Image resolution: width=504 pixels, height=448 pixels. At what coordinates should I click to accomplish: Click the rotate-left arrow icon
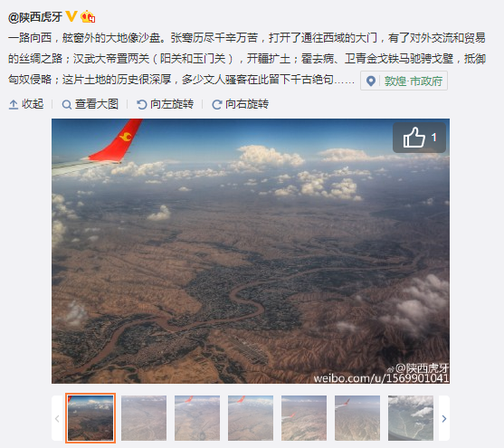pos(141,104)
